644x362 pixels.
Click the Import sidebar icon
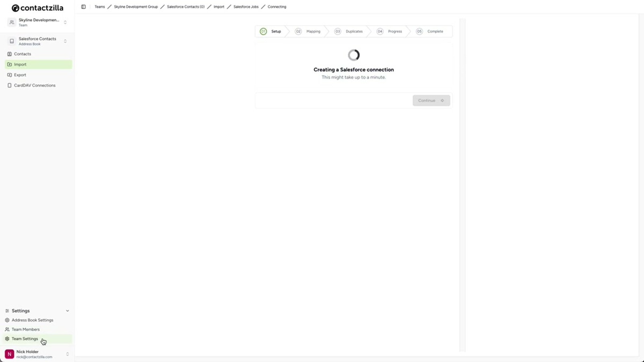pos(9,64)
